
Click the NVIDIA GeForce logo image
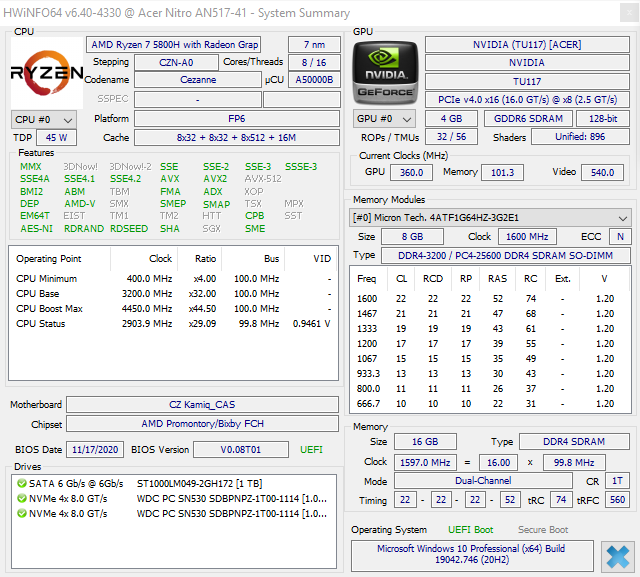[x=385, y=73]
